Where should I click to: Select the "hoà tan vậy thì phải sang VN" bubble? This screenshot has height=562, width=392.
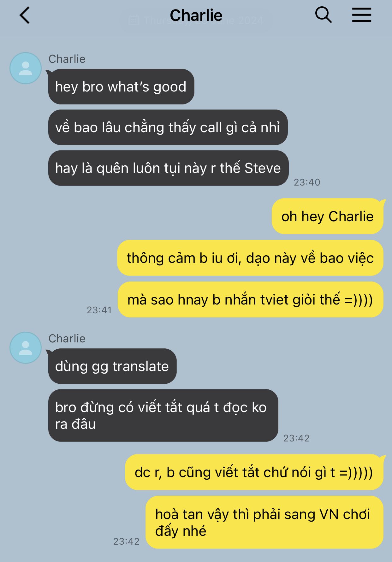point(264,523)
